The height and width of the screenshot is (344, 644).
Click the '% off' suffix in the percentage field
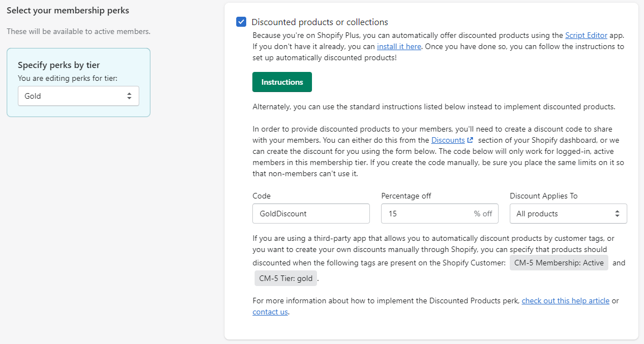(483, 214)
